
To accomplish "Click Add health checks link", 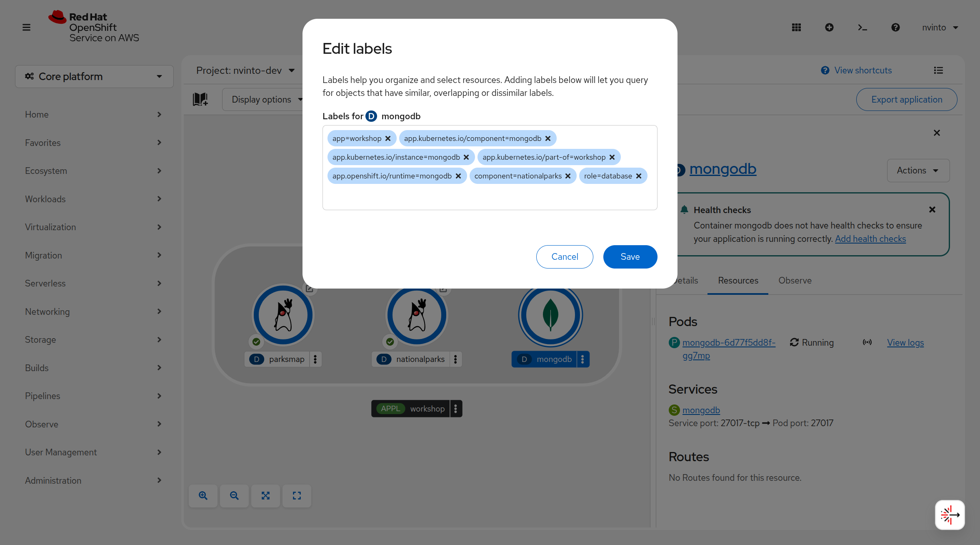I will pyautogui.click(x=870, y=239).
